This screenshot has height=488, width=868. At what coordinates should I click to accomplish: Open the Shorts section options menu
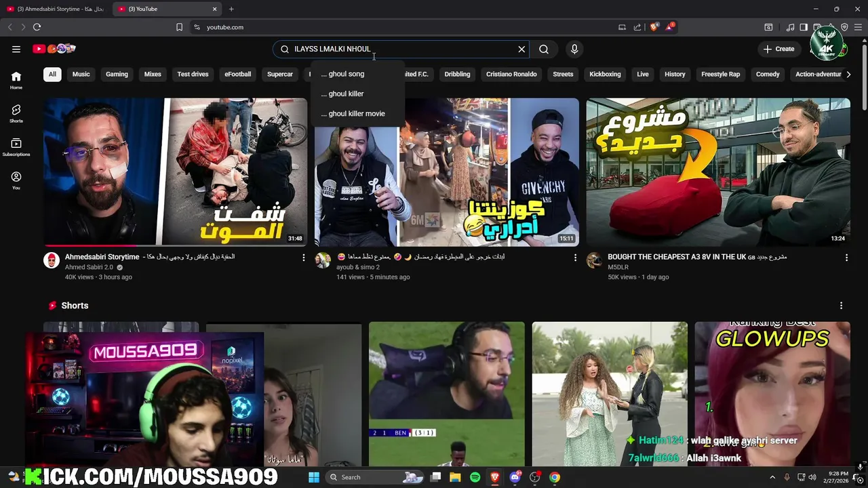841,306
